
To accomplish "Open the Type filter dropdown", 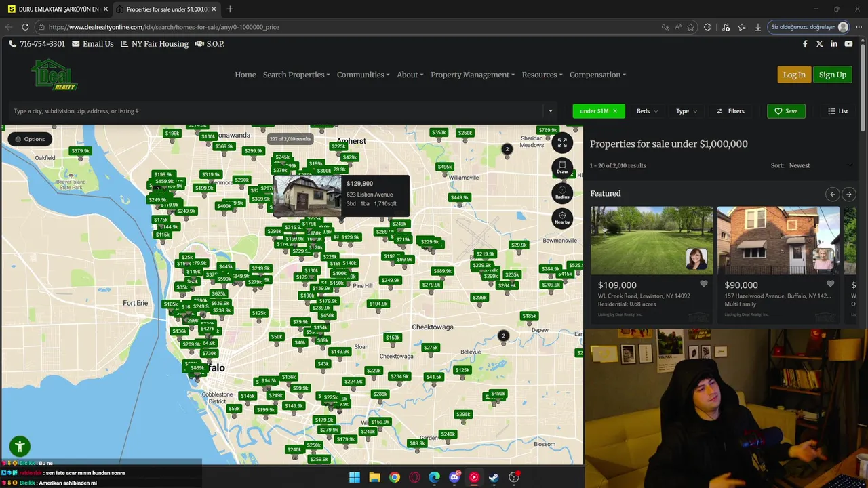I will click(x=686, y=111).
